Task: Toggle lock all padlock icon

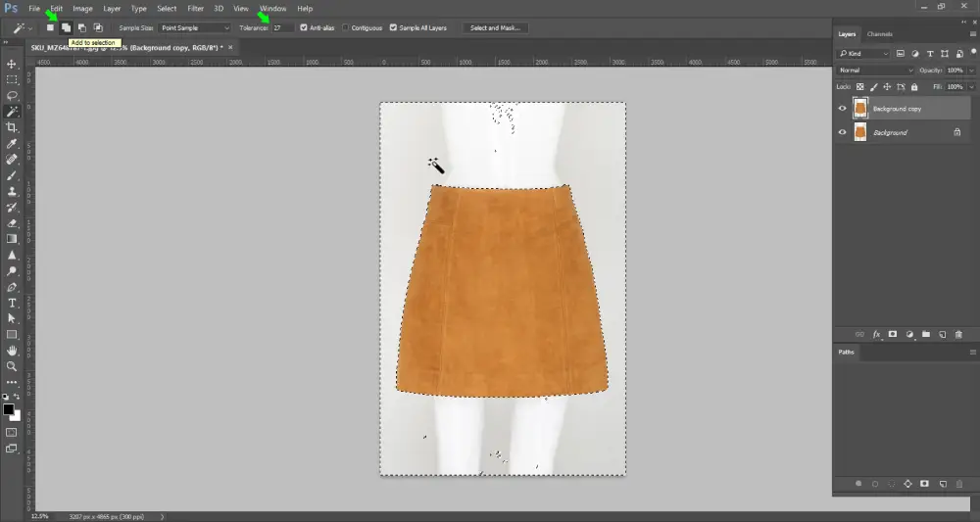Action: [914, 87]
